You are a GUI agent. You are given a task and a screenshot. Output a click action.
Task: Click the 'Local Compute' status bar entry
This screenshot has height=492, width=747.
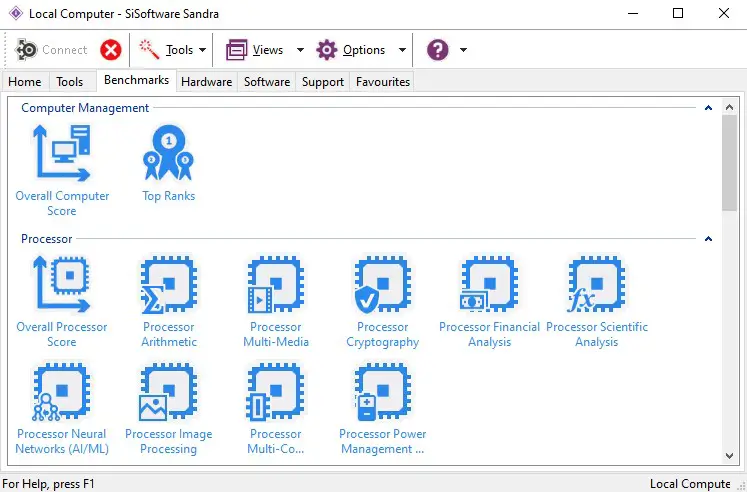click(690, 484)
